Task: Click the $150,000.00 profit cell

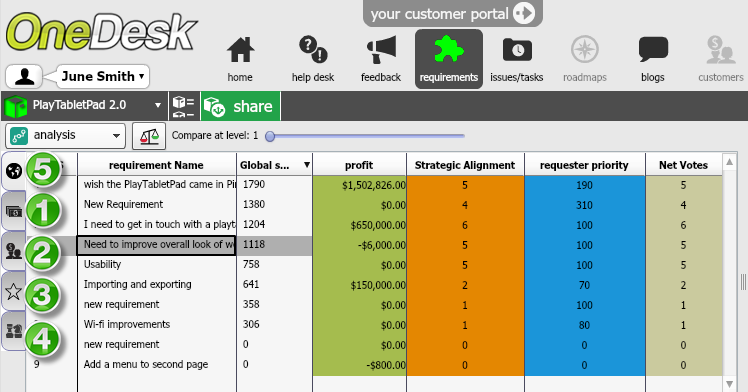Action: pos(360,285)
